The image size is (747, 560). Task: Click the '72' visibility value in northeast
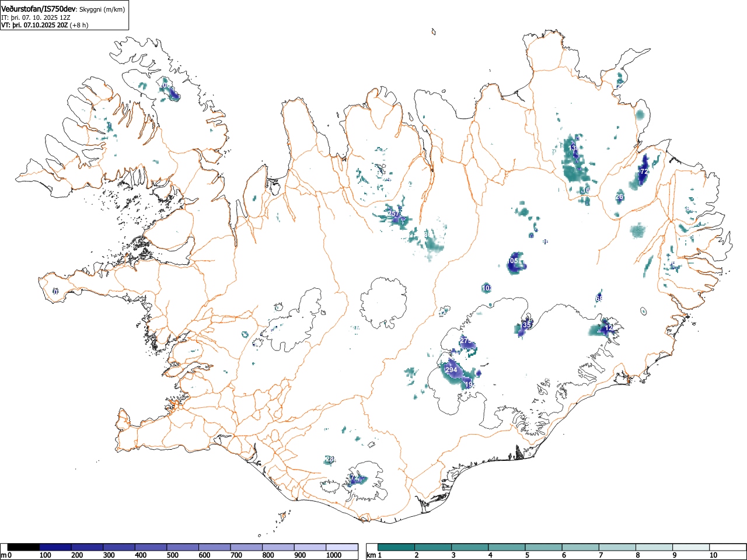click(x=644, y=172)
